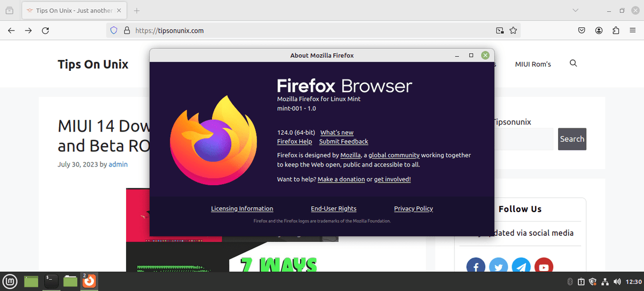Open MIUI Rom's menu item
Screen dimensions: 644x291
(533, 64)
